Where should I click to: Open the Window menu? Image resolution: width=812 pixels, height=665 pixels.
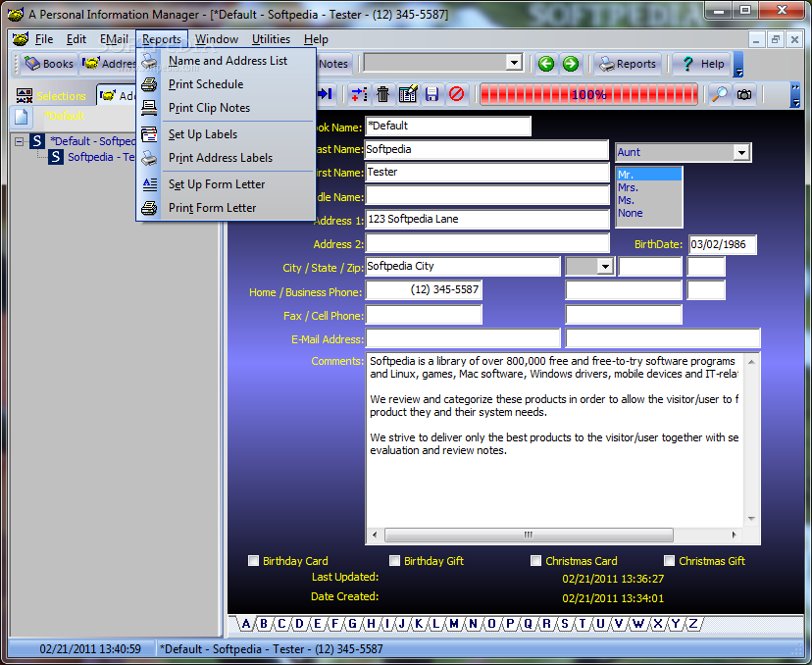click(217, 39)
